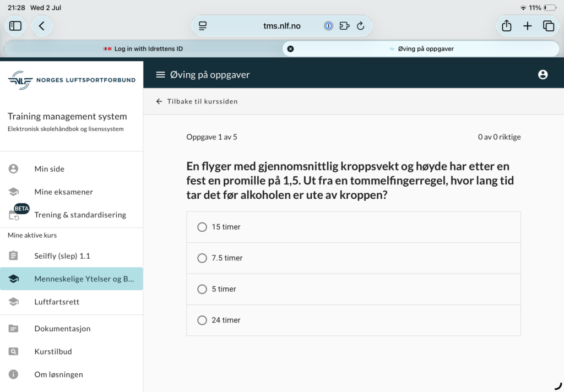
Task: Open Min side in the sidebar
Action: [50, 169]
